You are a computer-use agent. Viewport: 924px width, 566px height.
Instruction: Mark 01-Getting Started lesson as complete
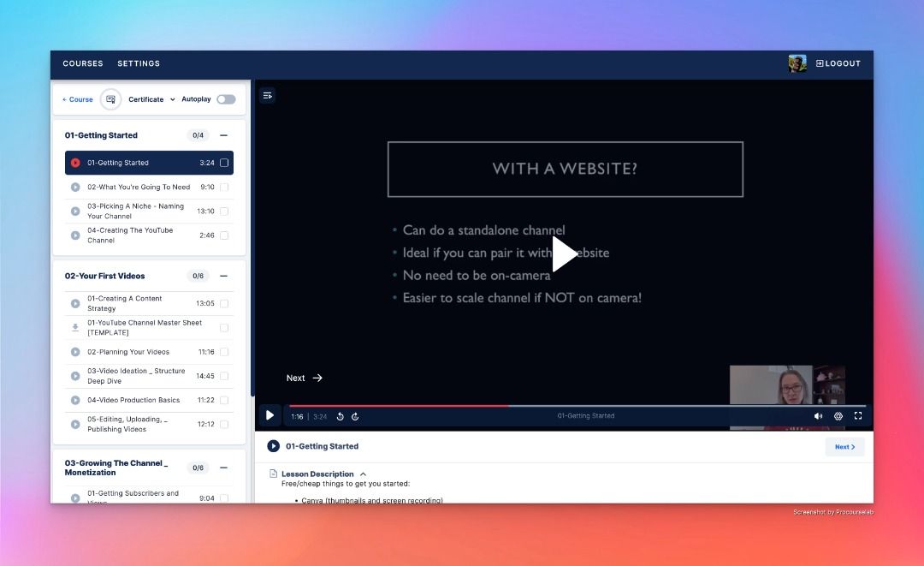point(224,163)
